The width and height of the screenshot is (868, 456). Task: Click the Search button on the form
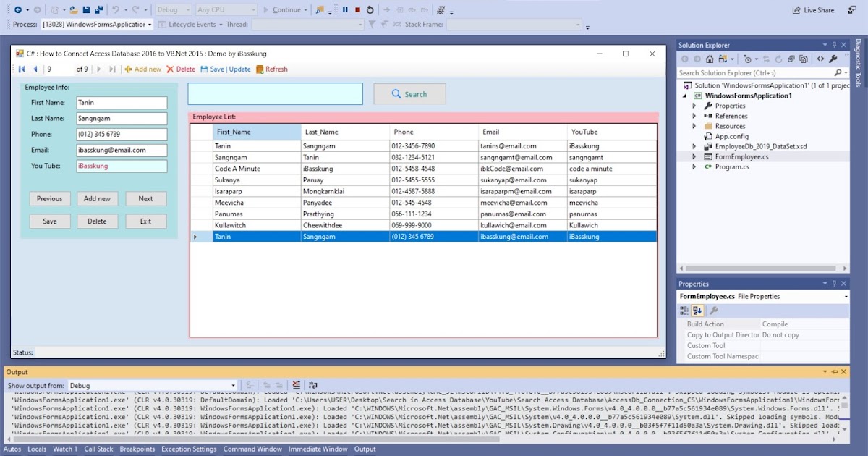pyautogui.click(x=409, y=93)
